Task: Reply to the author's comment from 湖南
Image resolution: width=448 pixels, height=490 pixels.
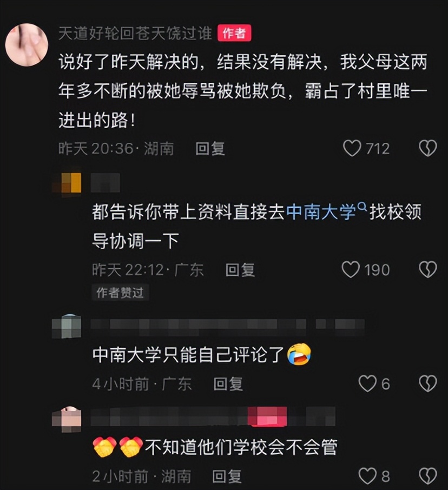Action: coord(210,148)
